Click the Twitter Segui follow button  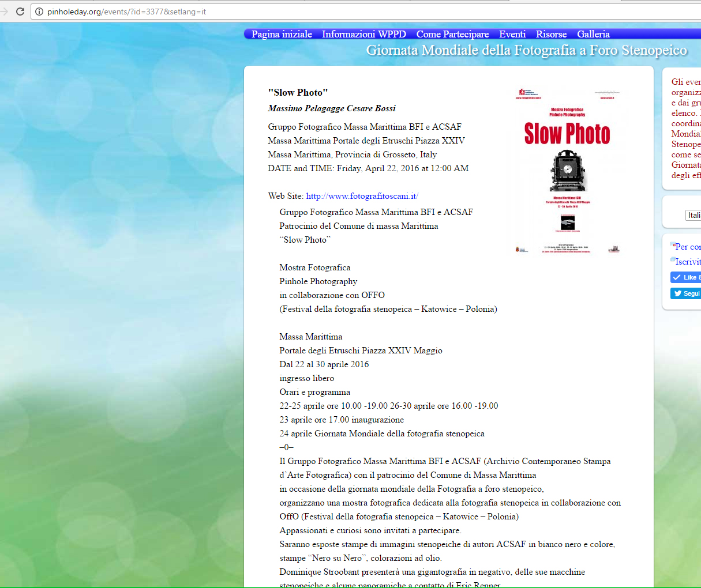click(x=686, y=293)
